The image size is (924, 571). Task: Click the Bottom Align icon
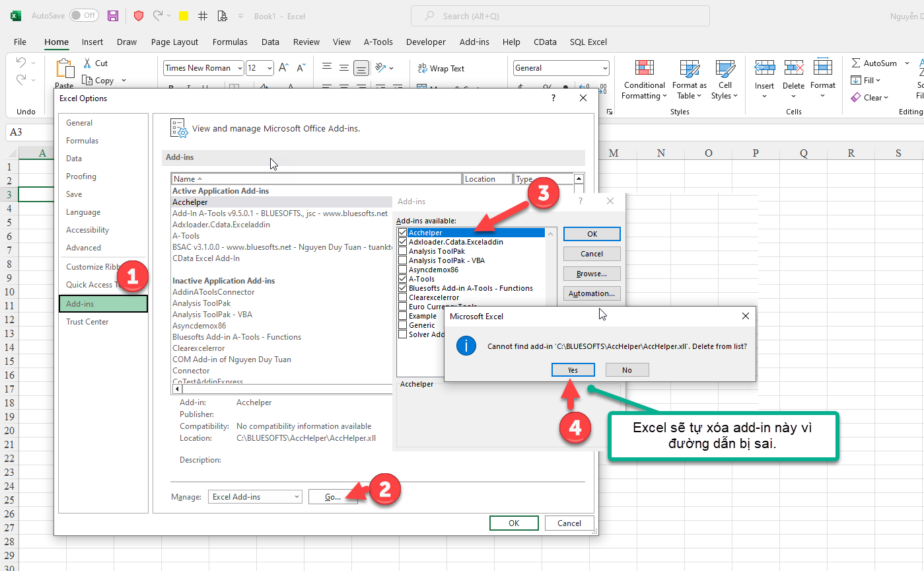361,67
